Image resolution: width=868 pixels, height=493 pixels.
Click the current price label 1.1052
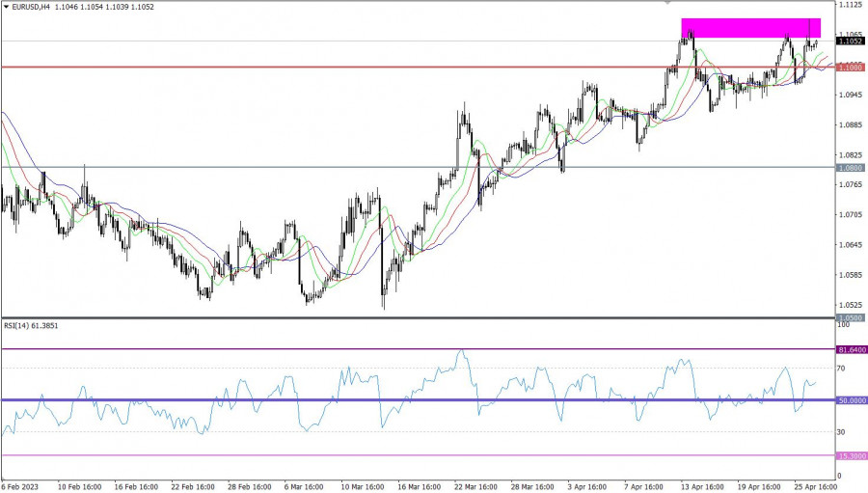pyautogui.click(x=851, y=41)
